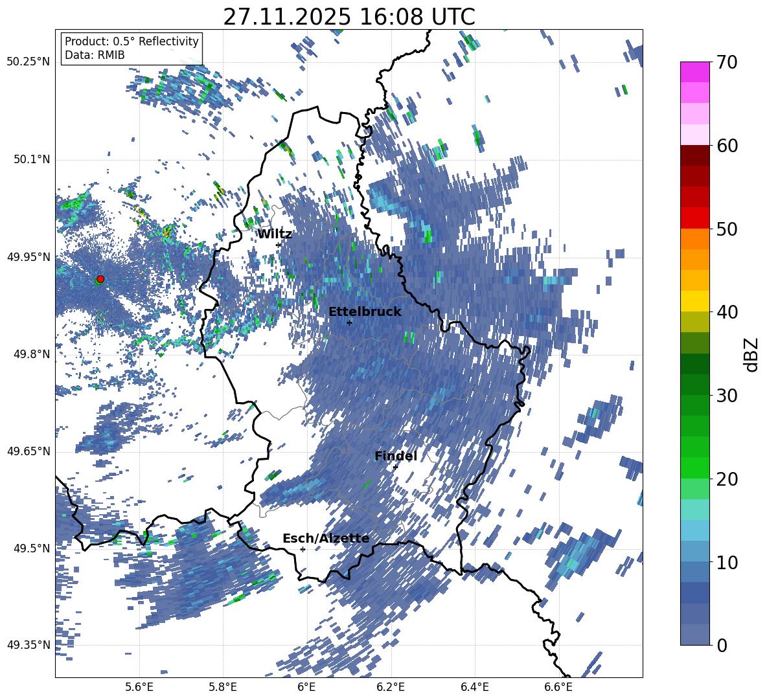Click the 6.6°E longitude label
767x700 pixels.
(558, 687)
